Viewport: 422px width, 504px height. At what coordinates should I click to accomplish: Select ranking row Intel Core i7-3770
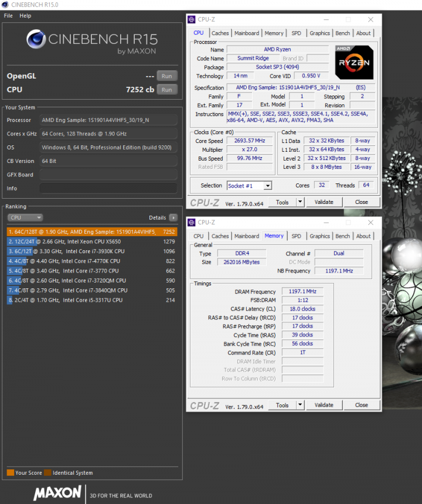pyautogui.click(x=92, y=271)
